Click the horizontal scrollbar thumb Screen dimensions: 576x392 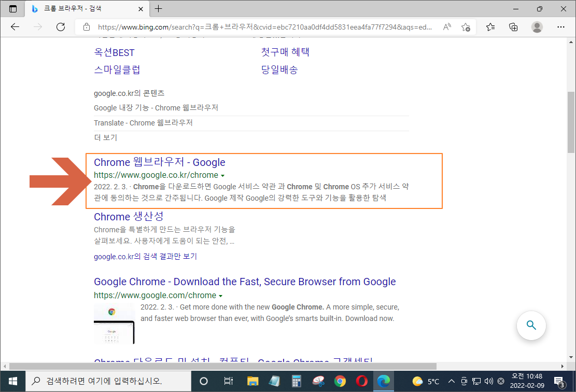[x=222, y=366]
